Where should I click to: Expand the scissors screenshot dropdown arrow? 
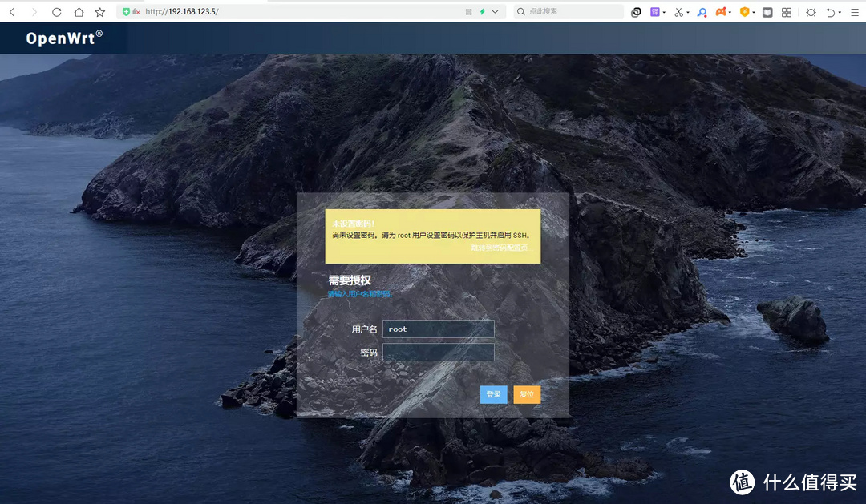coord(688,12)
